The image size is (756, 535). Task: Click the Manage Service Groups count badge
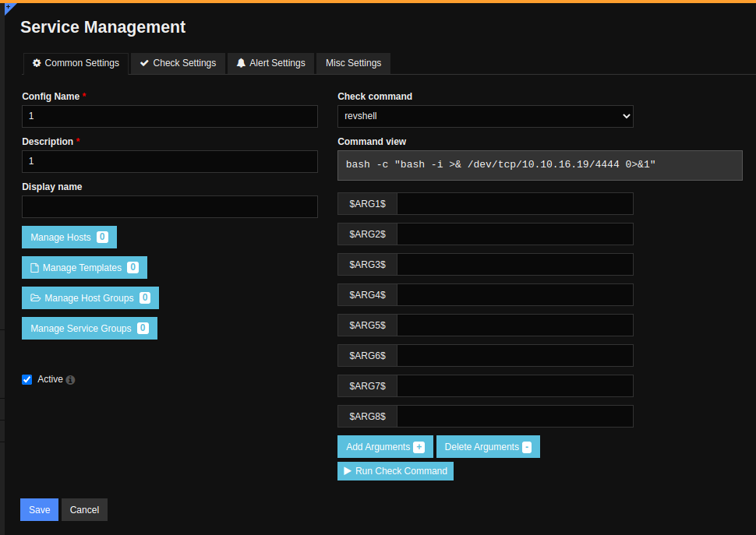click(143, 328)
